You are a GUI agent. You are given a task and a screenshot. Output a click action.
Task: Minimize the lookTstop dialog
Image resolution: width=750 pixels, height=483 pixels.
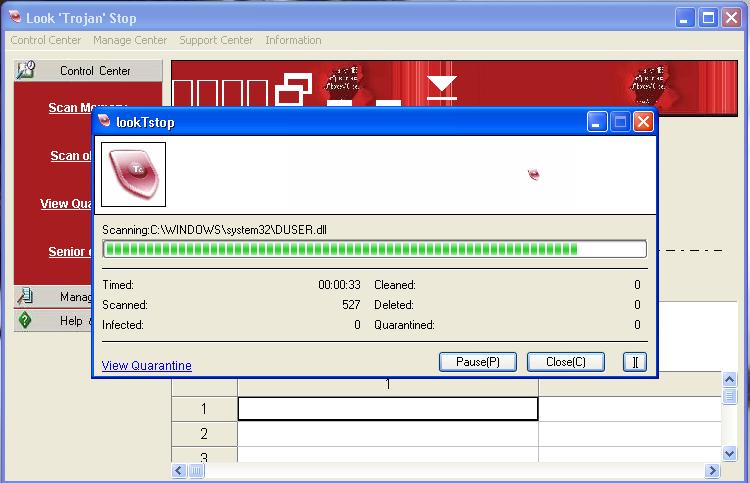596,122
